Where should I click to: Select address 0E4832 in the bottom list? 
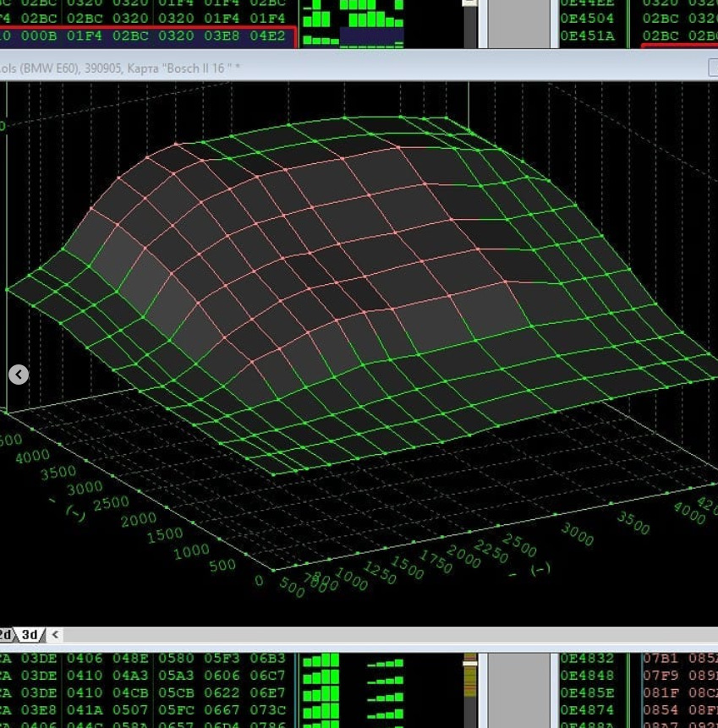pos(587,658)
